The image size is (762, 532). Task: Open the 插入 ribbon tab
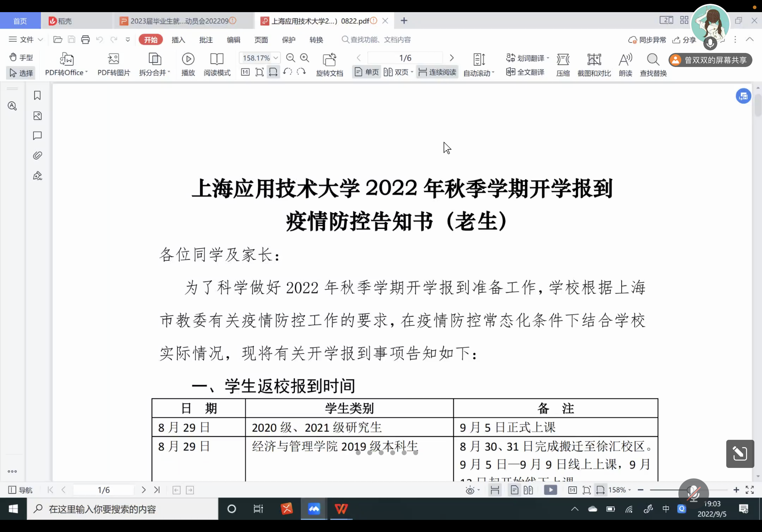tap(178, 40)
